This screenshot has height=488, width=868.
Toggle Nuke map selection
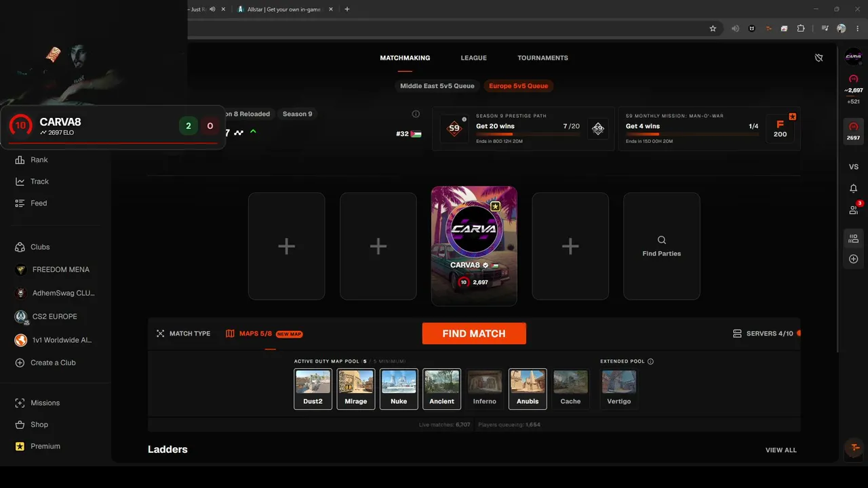click(399, 389)
